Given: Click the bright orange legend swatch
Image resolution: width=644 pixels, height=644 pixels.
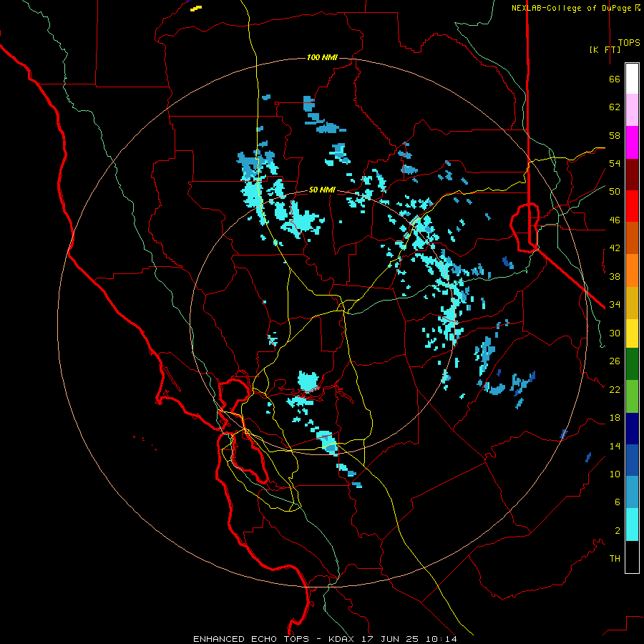Looking at the screenshot, I should pos(632,270).
